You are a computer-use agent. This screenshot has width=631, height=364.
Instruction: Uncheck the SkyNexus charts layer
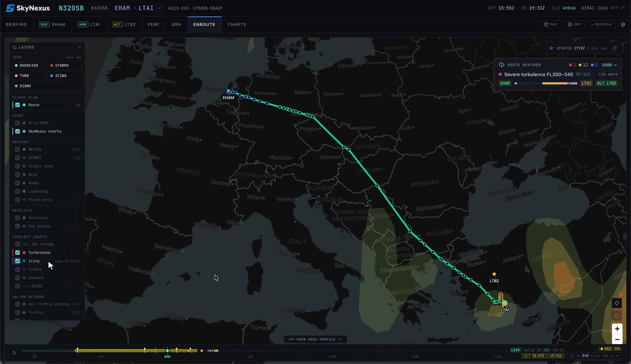coord(17,131)
